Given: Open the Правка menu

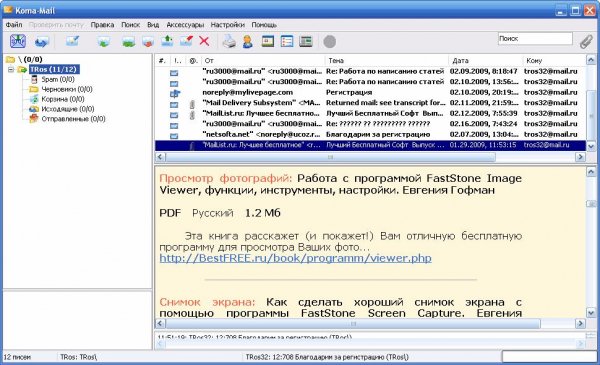Looking at the screenshot, I should 102,24.
